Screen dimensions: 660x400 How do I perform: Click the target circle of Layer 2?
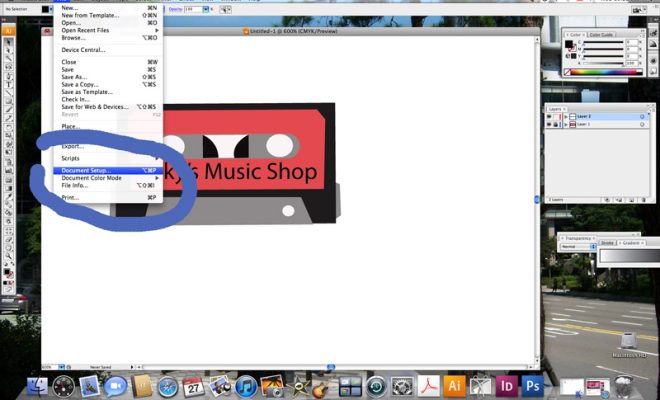coord(642,117)
